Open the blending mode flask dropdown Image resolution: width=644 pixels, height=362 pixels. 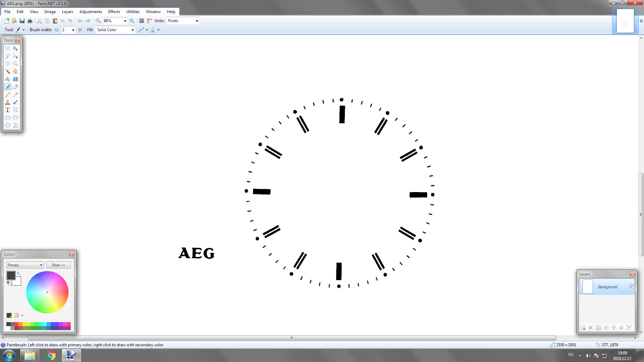159,30
